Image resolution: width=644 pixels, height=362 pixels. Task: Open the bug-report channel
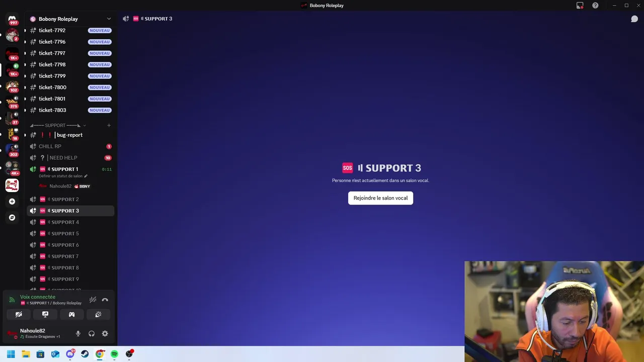pyautogui.click(x=70, y=135)
